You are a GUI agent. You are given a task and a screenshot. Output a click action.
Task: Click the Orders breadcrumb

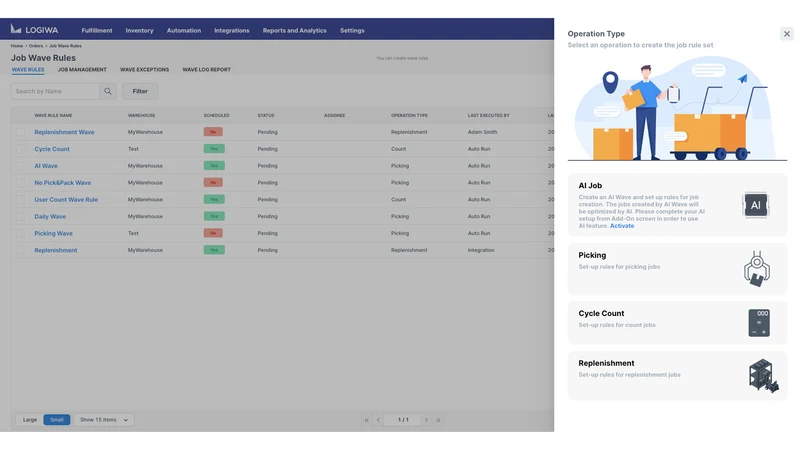click(36, 46)
